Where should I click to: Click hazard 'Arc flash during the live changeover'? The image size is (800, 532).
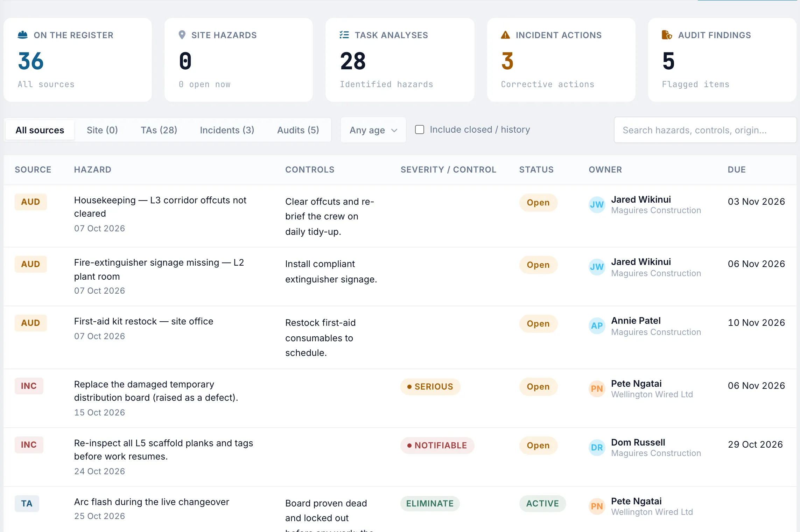pos(152,502)
